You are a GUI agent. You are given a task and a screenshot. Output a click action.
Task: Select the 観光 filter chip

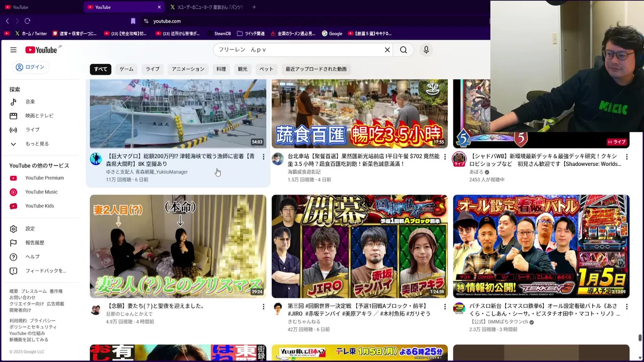[243, 69]
